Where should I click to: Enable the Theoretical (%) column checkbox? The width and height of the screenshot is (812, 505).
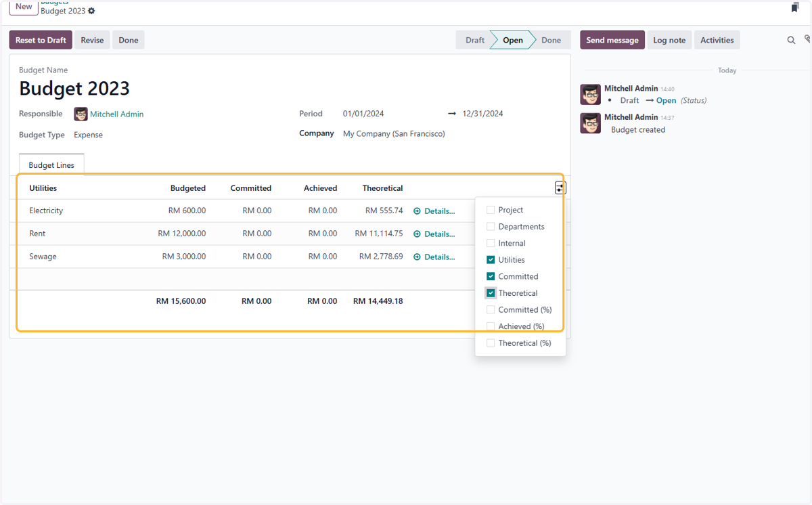[491, 343]
